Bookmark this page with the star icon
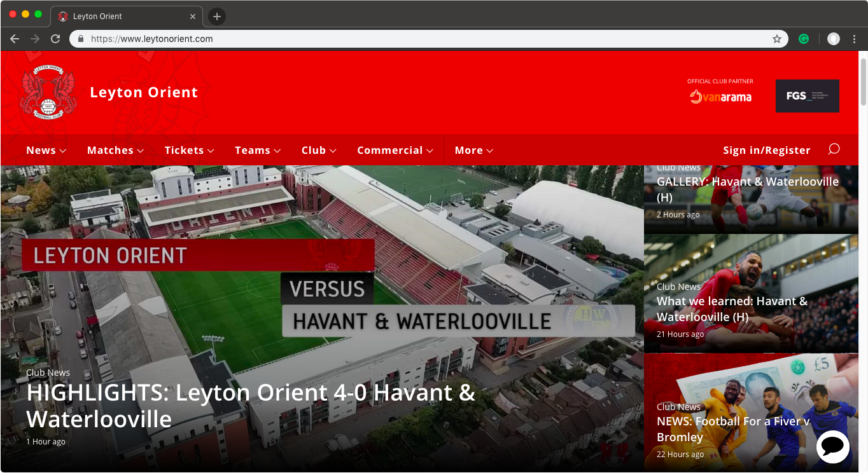Image resolution: width=868 pixels, height=473 pixels. (x=777, y=39)
